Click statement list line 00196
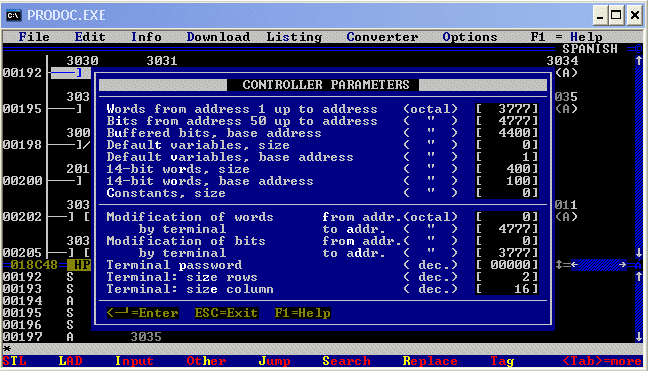 pos(22,324)
